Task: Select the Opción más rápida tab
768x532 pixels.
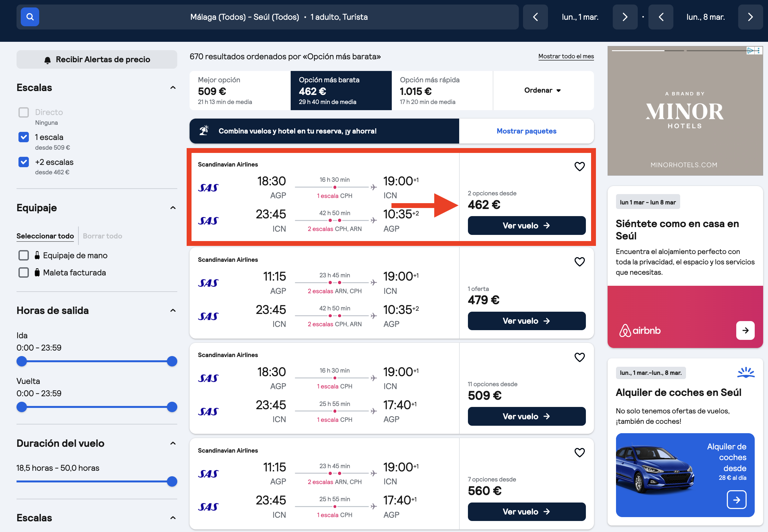Action: [442, 90]
